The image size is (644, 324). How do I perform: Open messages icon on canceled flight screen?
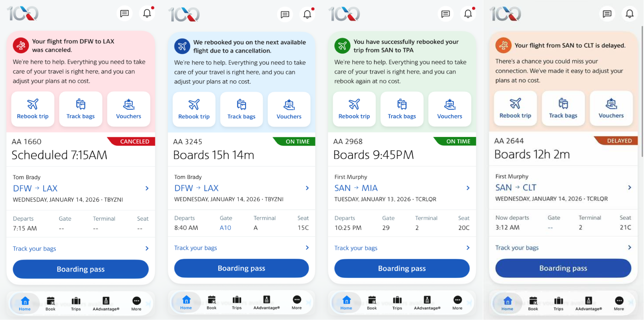tap(124, 14)
